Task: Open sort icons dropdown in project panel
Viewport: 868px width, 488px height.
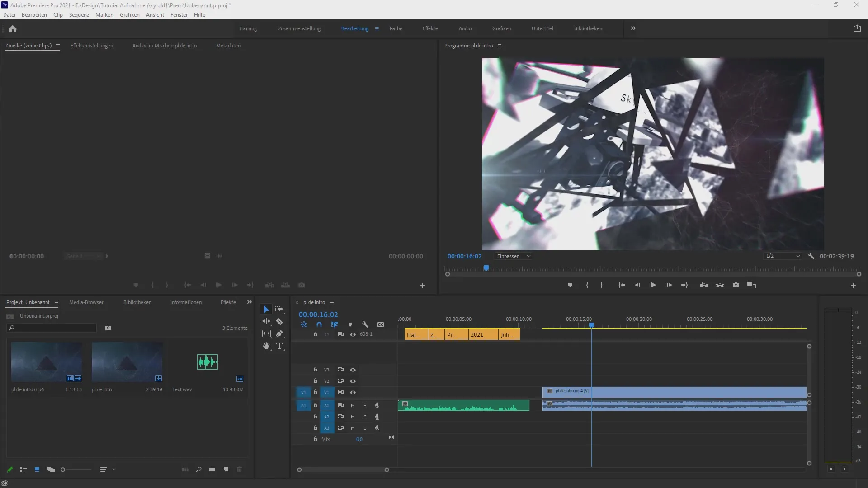Action: click(107, 469)
